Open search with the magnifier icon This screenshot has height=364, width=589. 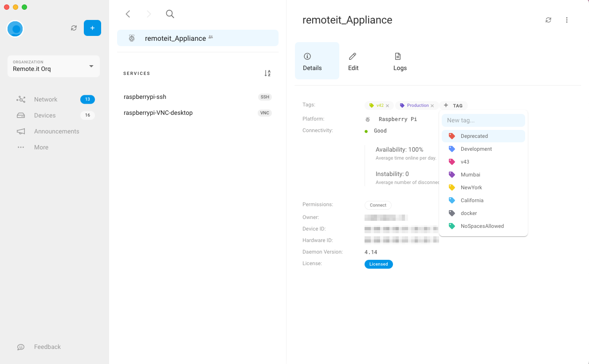[170, 14]
